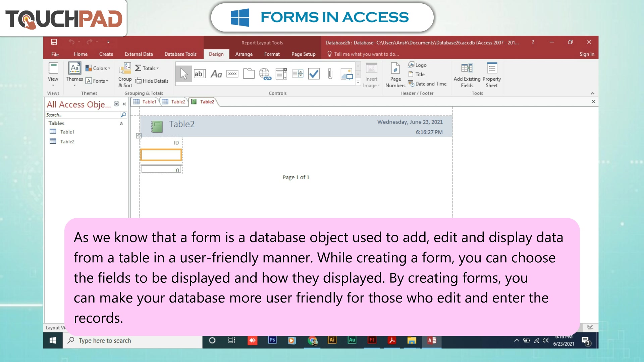Switch to the Create ribbon tab
644x362 pixels.
coord(106,54)
